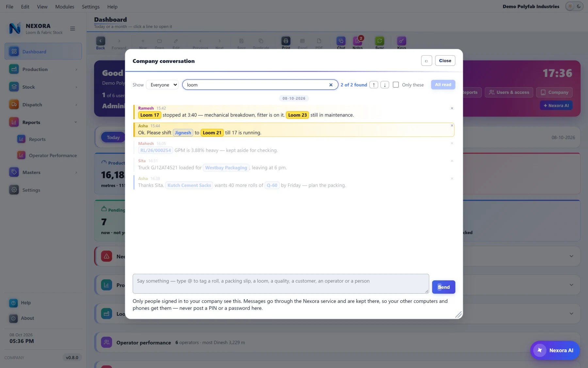Screen dimensions: 588x368
Task: Open Notes with 2 badge
Action: tap(357, 42)
